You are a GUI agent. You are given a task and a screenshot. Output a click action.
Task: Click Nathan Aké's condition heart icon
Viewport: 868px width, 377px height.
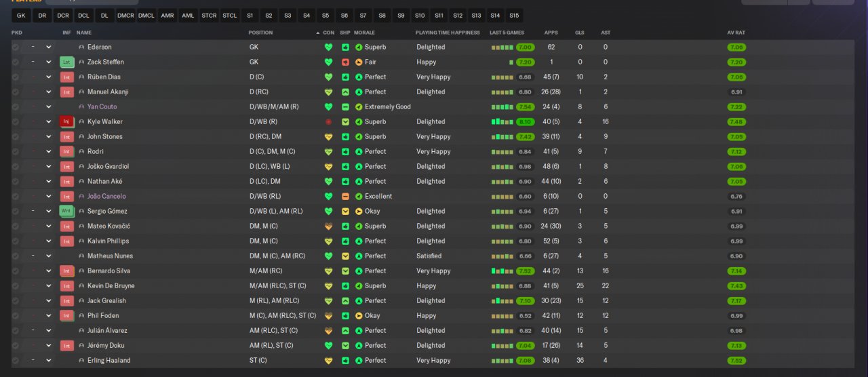tap(329, 182)
